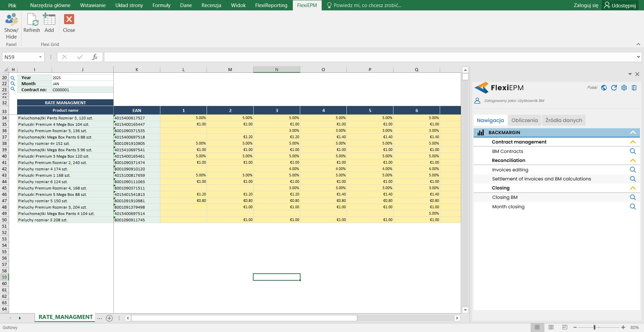
Task: Collapse the Reconciliation group
Action: (x=633, y=160)
